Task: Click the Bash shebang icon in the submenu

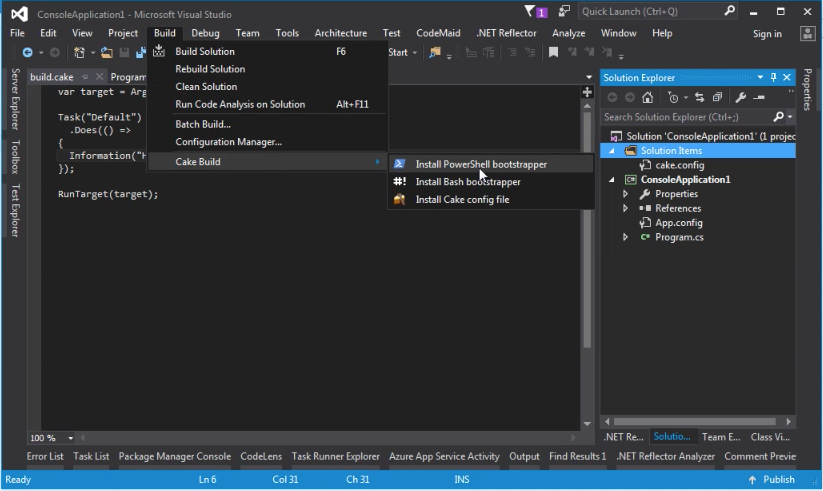Action: [399, 181]
